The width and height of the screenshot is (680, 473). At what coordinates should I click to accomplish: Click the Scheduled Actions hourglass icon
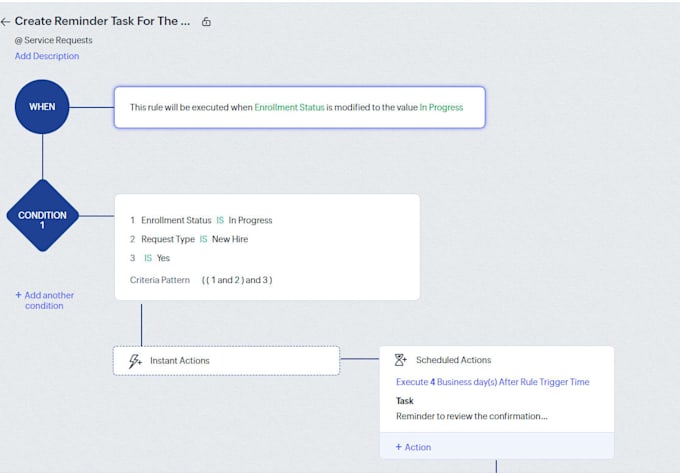coord(400,360)
